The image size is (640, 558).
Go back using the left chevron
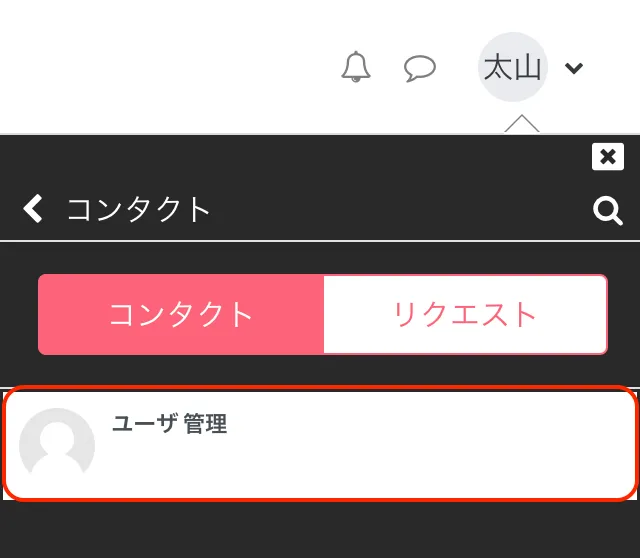[x=33, y=209]
